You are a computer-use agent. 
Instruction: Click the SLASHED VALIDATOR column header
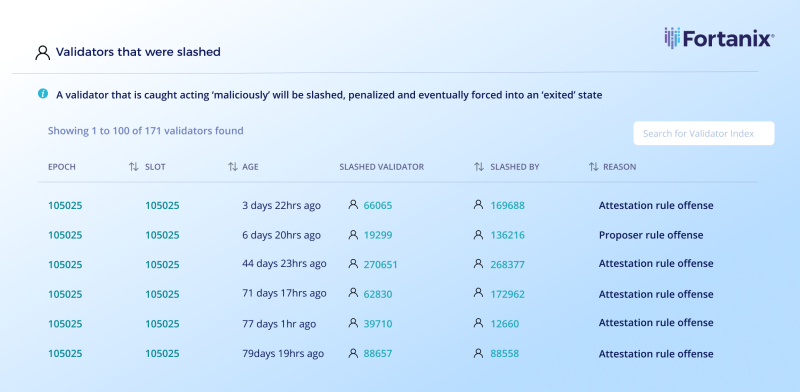click(x=382, y=167)
